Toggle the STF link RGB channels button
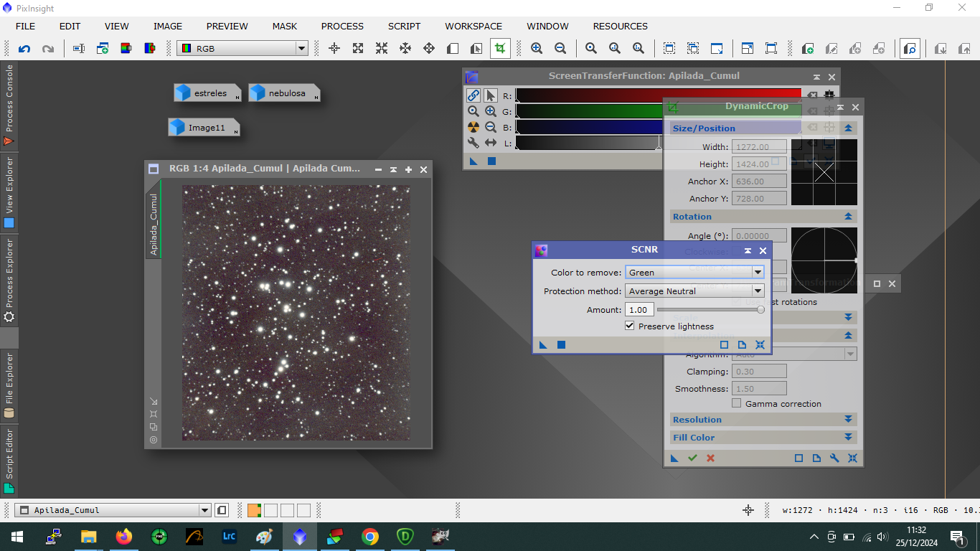980x551 pixels. (473, 95)
